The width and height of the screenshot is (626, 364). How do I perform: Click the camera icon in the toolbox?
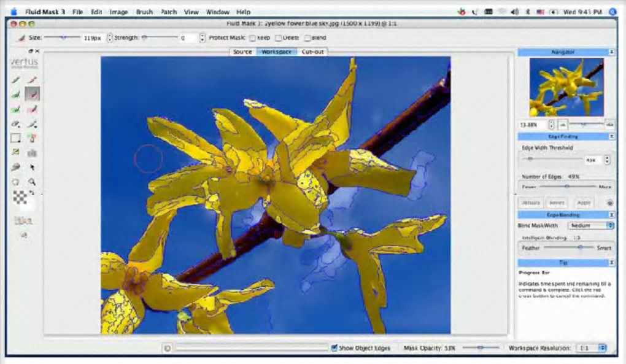pyautogui.click(x=33, y=153)
